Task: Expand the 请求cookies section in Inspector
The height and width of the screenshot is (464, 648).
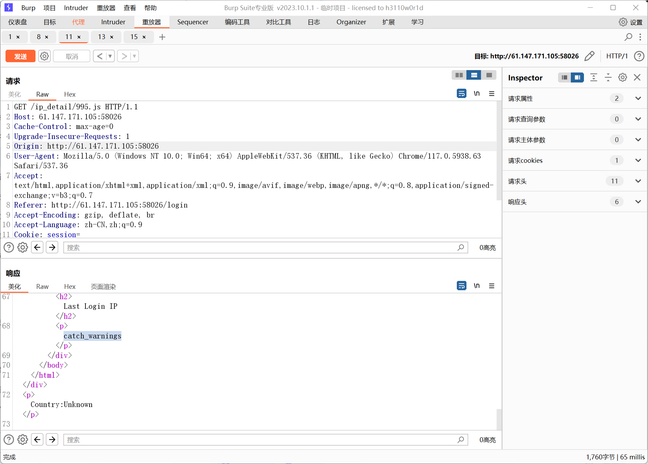Action: (x=637, y=160)
